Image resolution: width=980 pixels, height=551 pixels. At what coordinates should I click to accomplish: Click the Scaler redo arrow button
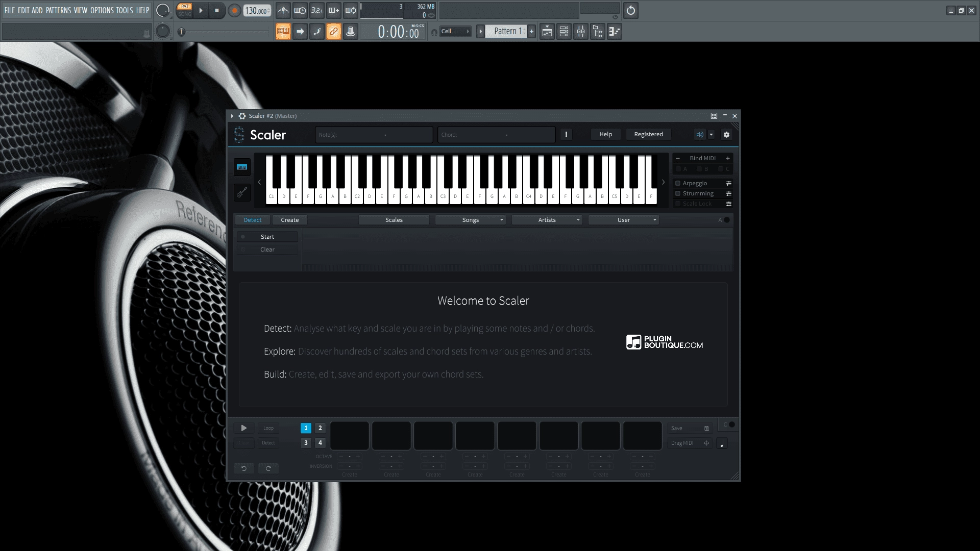(268, 468)
